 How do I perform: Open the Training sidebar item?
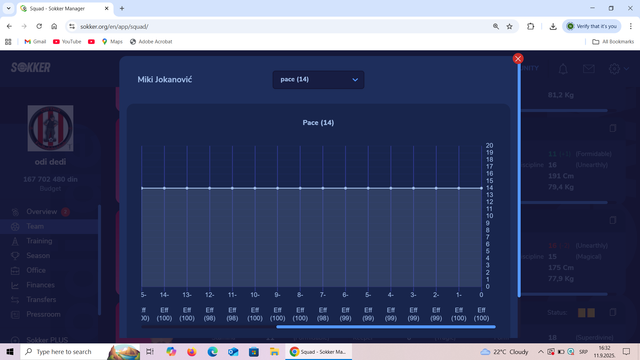[39, 241]
